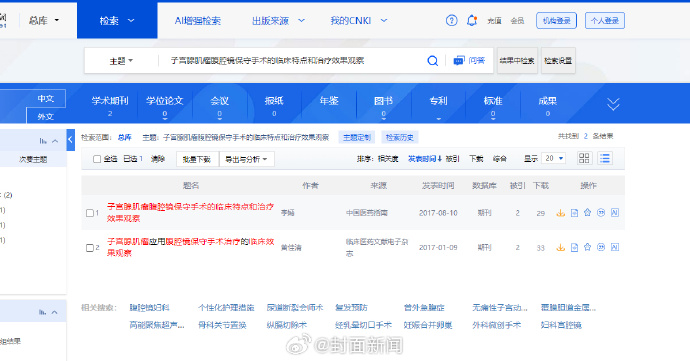Expand the 检索 dropdown arrow

tap(131, 21)
